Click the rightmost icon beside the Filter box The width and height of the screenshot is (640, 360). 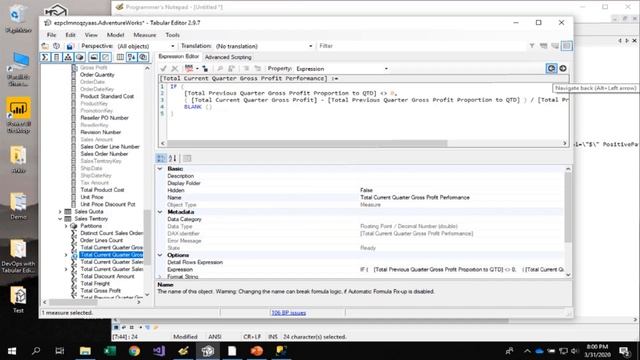pos(567,46)
